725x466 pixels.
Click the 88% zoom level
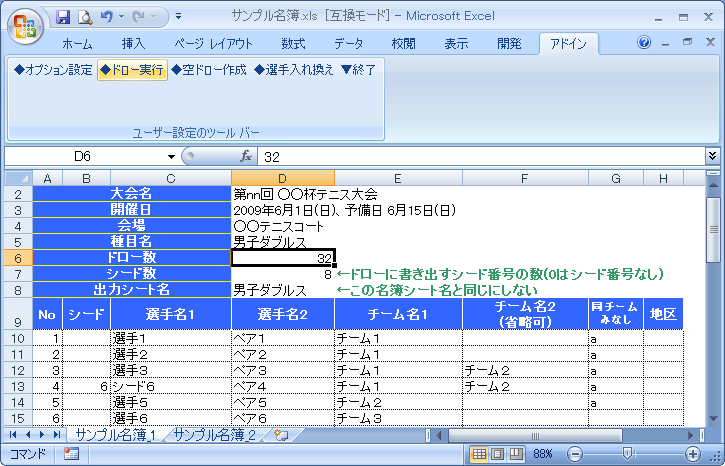click(x=542, y=454)
